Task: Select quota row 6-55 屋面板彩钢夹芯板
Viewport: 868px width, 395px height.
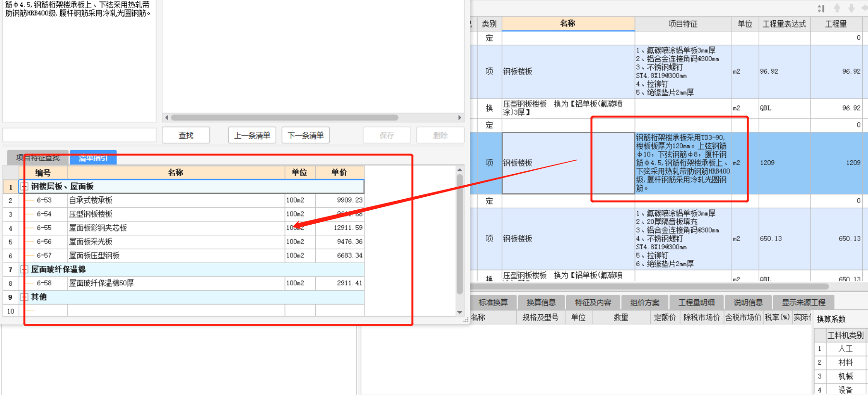Action: [x=192, y=228]
